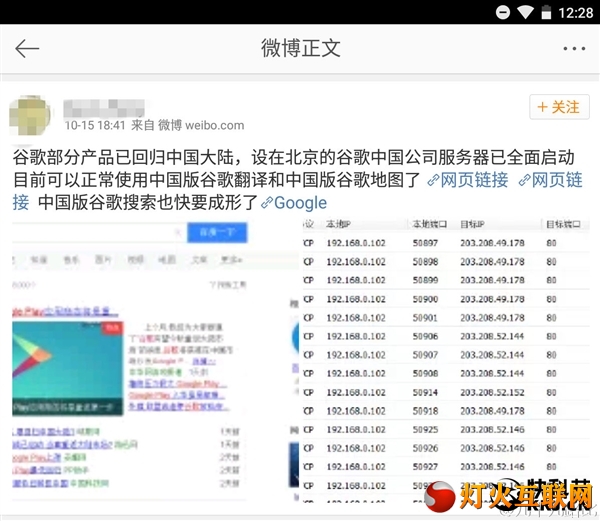Tap the post text 中国版谷歌搜索也快要成形了
Viewport: 600px width, 521px height.
[x=148, y=203]
